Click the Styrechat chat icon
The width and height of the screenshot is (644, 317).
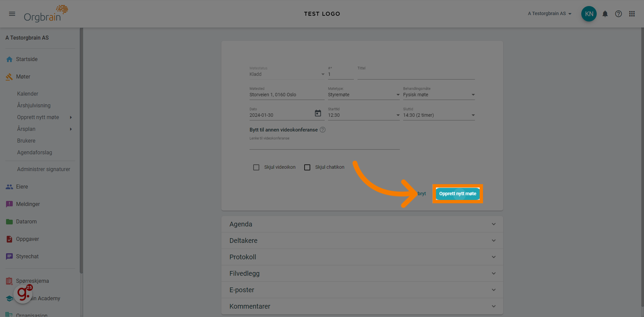[9, 256]
